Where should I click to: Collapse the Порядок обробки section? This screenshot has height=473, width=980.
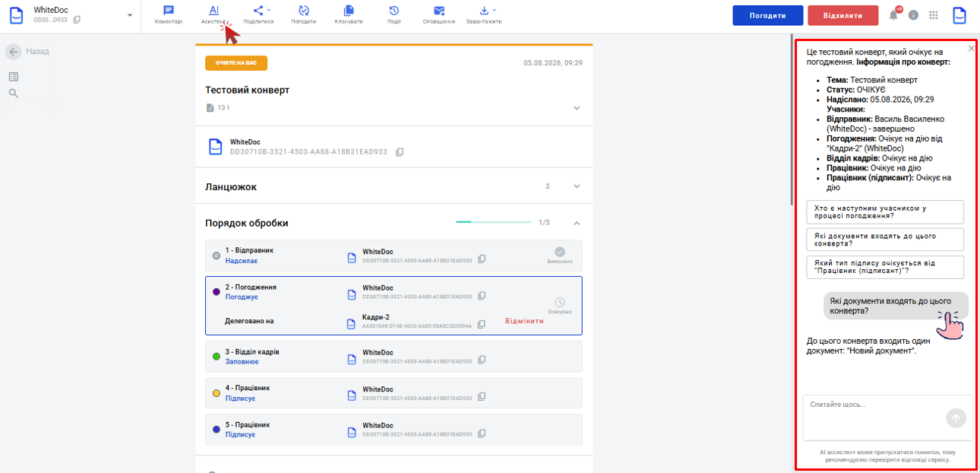point(577,223)
